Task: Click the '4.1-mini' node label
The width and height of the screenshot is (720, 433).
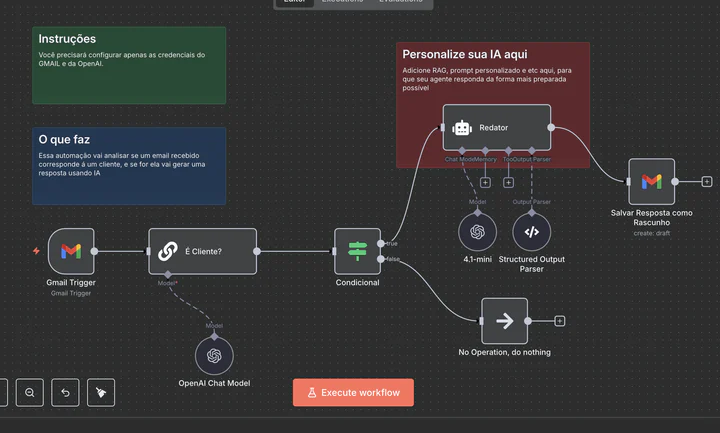Action: click(x=478, y=259)
